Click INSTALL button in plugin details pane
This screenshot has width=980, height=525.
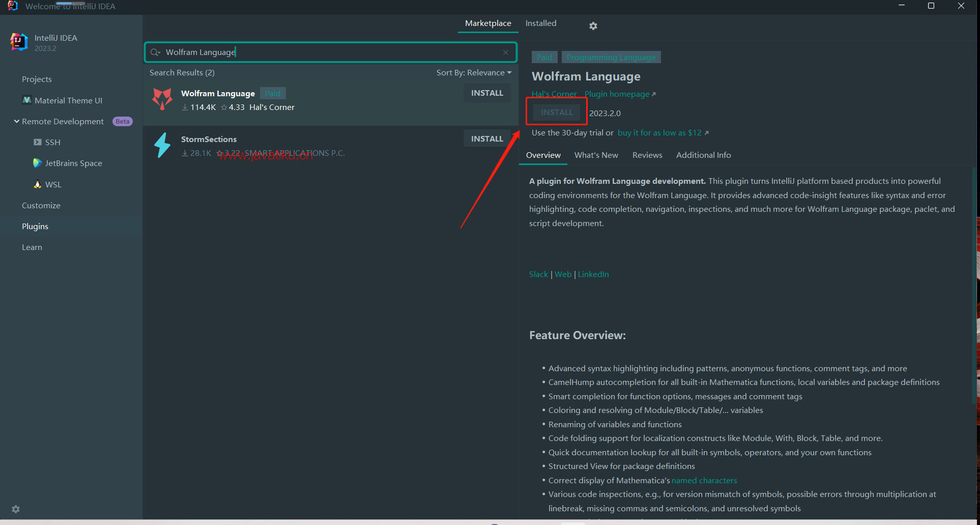(x=557, y=113)
